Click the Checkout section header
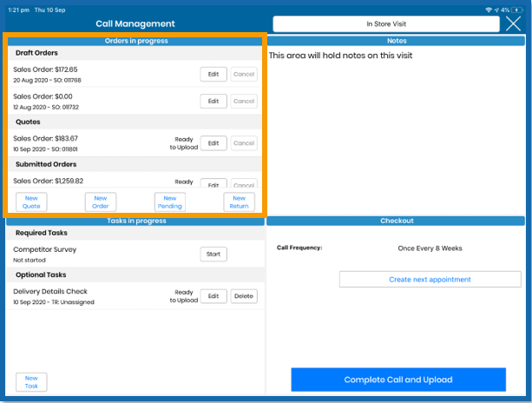Screen dimensions: 532x403 coord(396,221)
